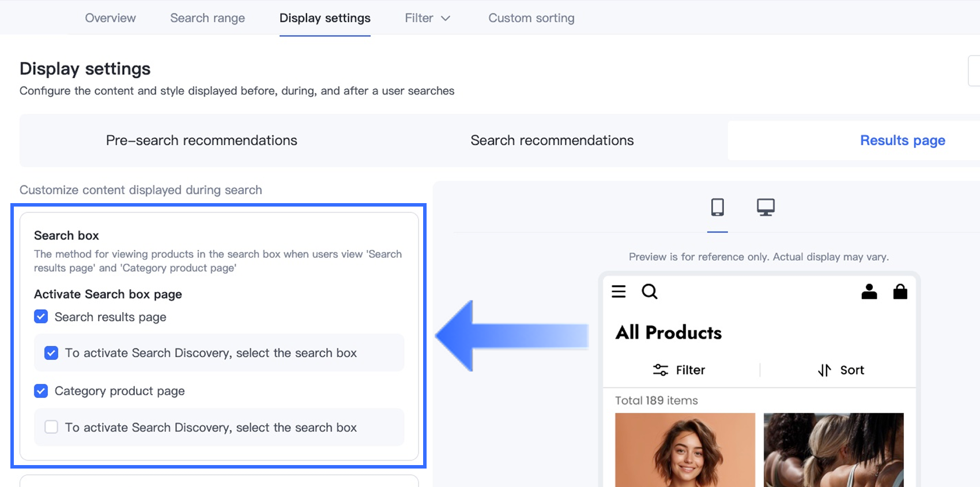Open the Custom sorting tab
The width and height of the screenshot is (980, 487).
531,18
